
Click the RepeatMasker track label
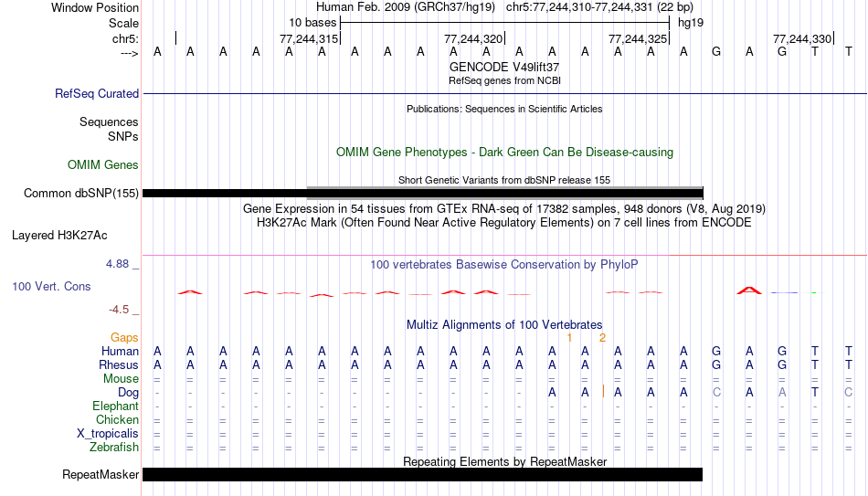[101, 474]
